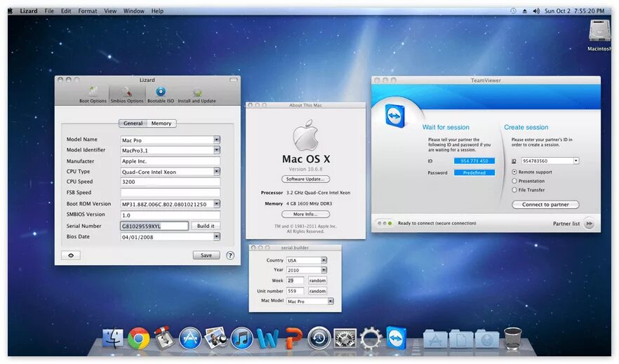Open the Trash in dock
The height and width of the screenshot is (364, 619).
[513, 338]
